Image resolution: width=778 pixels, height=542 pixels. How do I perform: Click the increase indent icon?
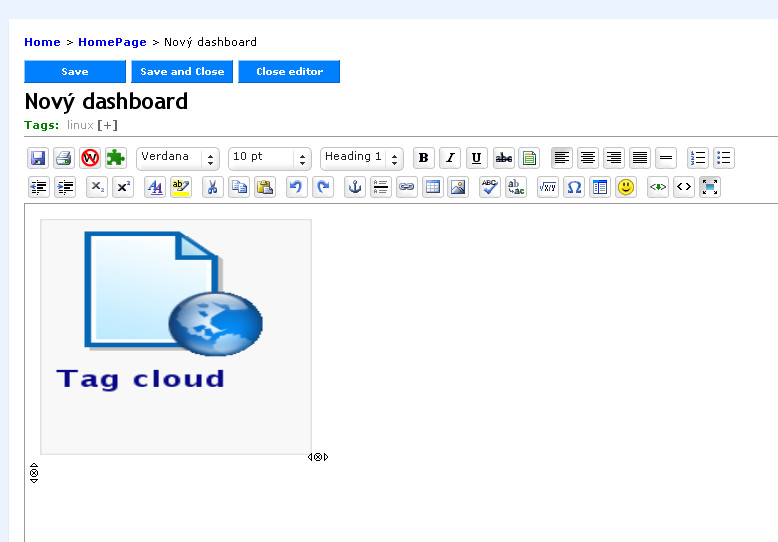click(65, 187)
